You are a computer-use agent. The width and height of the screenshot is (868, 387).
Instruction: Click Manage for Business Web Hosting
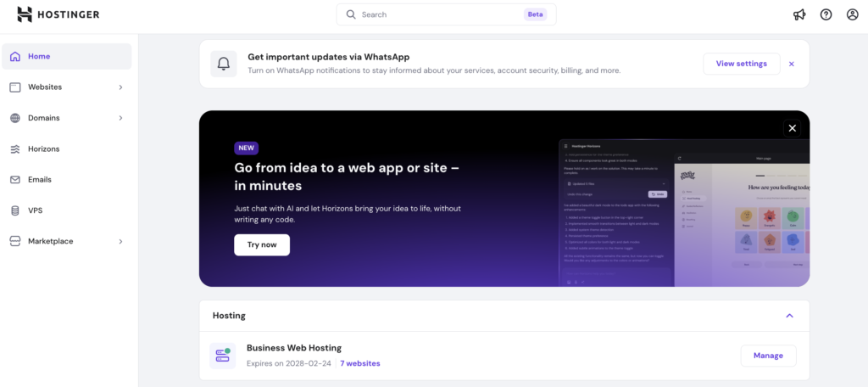(768, 356)
